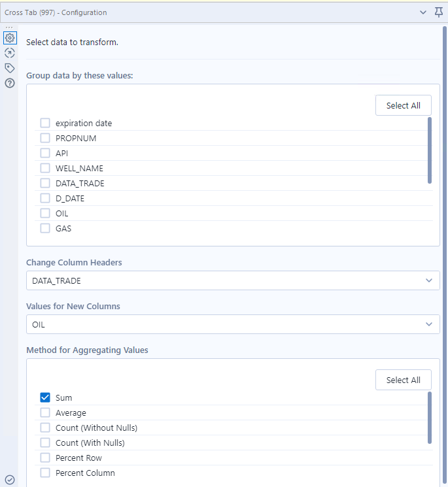This screenshot has width=448, height=487.
Task: Click the aggregation methods list scrollbar
Action: (430, 418)
